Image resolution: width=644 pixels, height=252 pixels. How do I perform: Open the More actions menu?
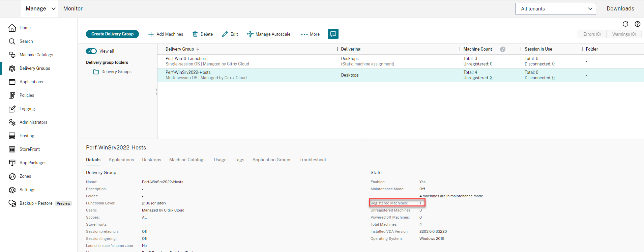point(310,34)
